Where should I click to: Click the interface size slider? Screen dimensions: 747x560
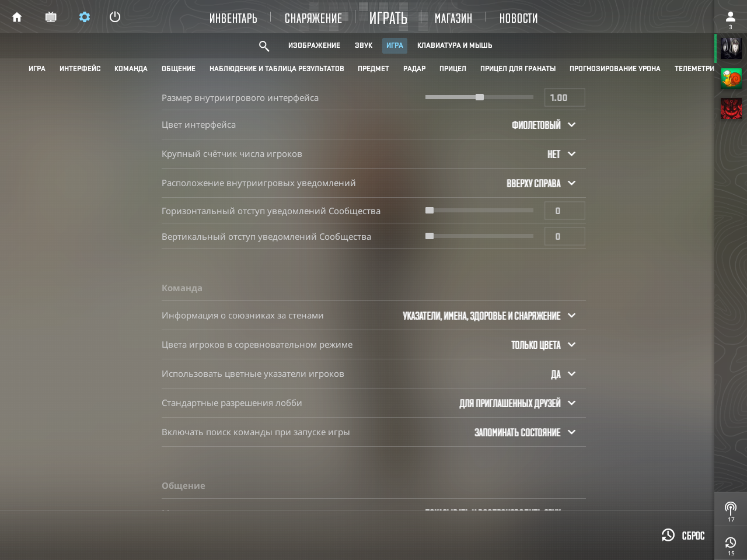tap(479, 97)
